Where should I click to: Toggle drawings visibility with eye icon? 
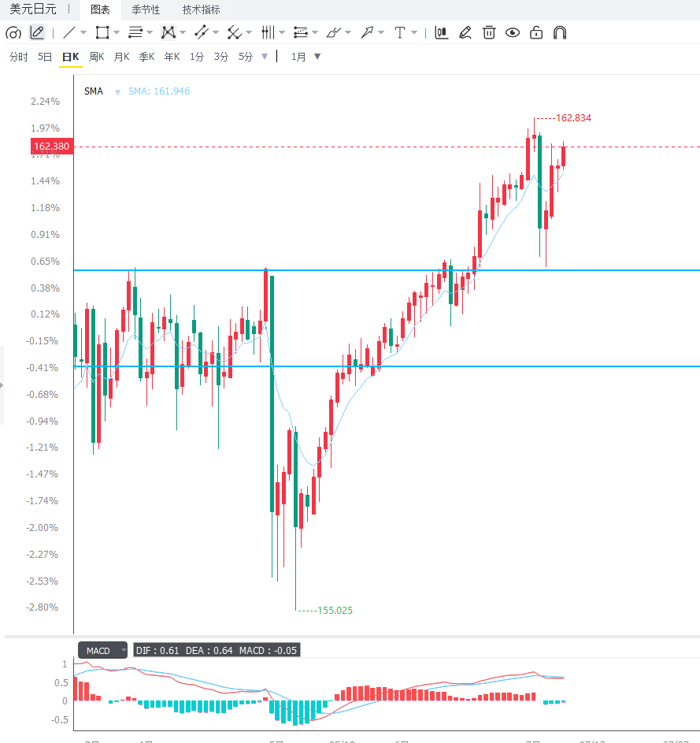point(513,32)
